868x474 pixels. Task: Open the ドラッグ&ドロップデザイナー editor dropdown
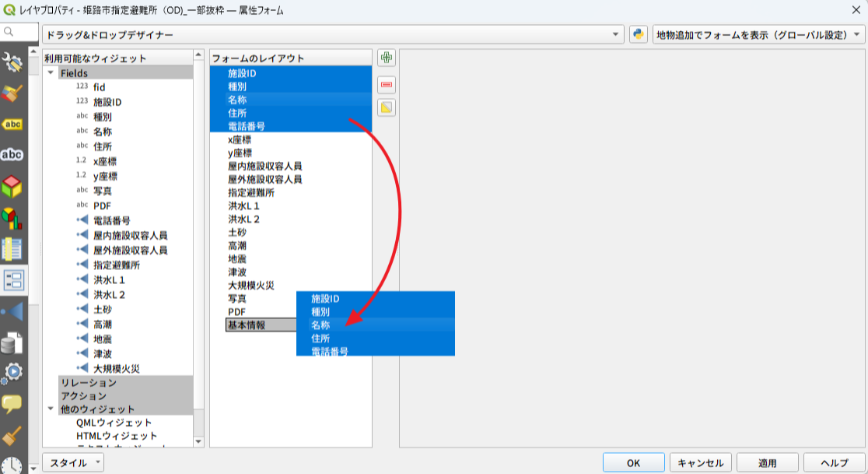point(333,35)
